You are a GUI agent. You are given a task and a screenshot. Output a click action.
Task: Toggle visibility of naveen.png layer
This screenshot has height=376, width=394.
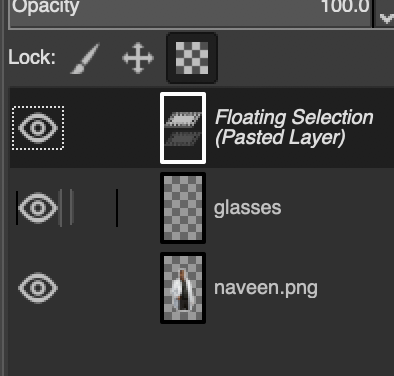tap(38, 288)
